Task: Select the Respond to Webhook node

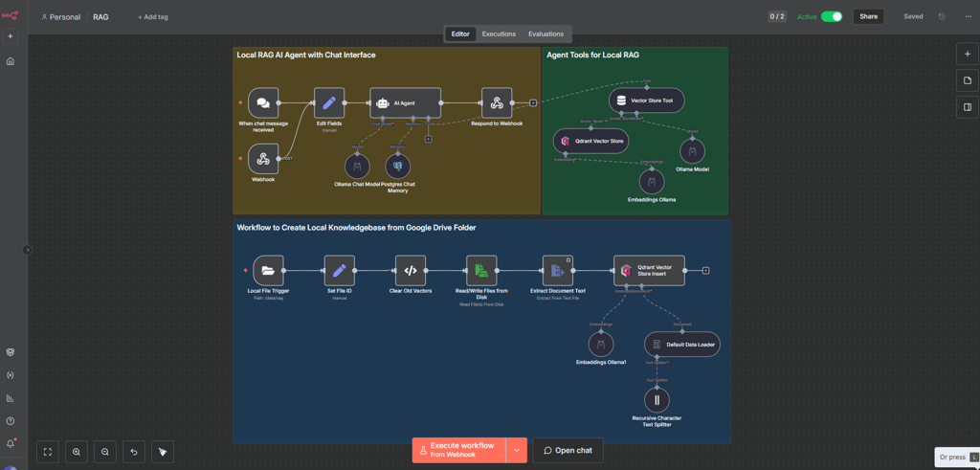Action: 497,102
